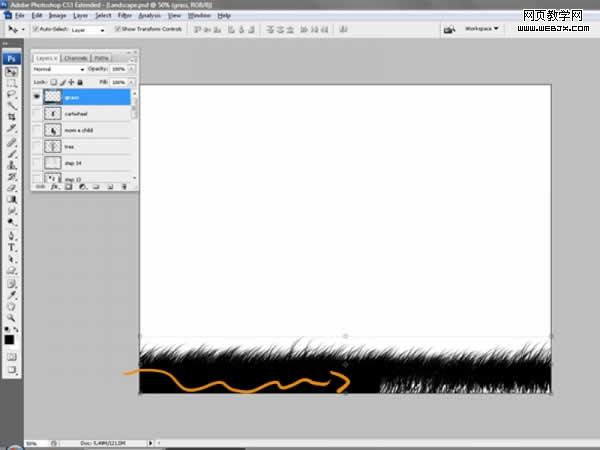Select the Healing Brush tool
600x450 pixels.
pyautogui.click(x=11, y=142)
